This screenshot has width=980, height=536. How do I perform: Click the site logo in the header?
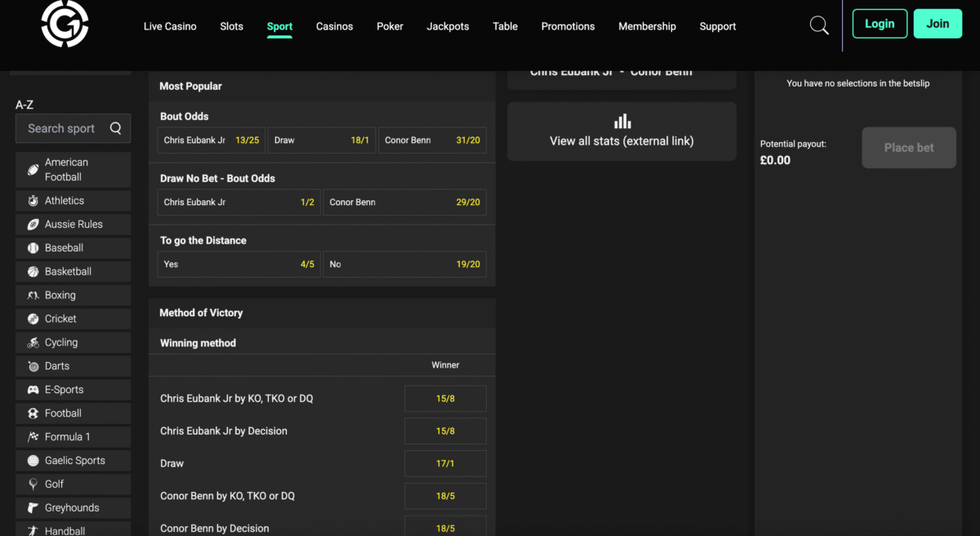(65, 23)
